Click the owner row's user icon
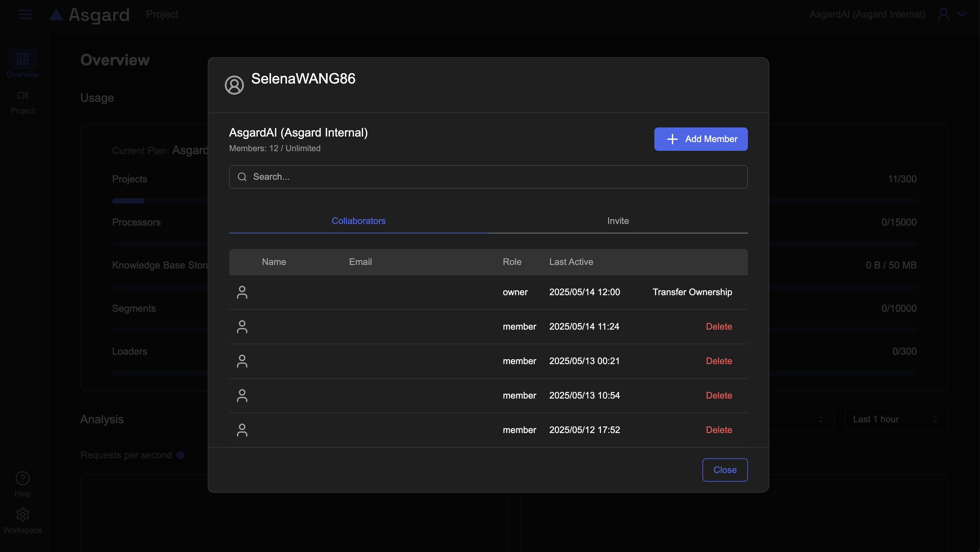Screen dimensions: 980x552 (x=242, y=292)
